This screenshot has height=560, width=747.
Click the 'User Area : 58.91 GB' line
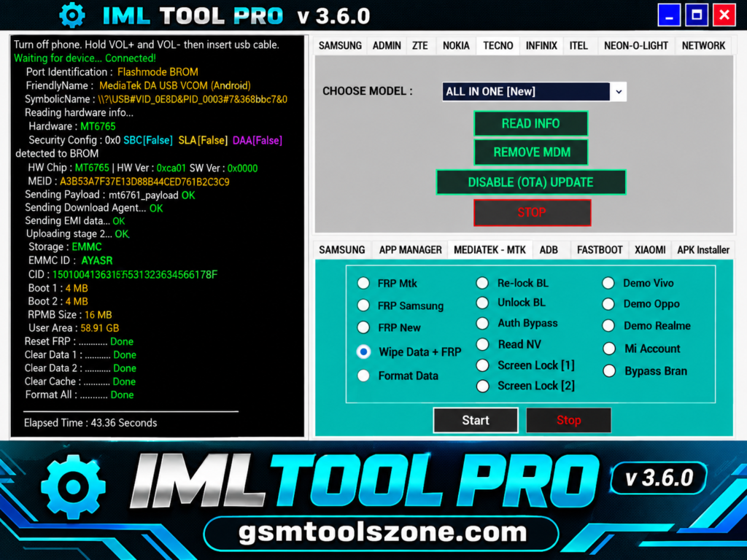[74, 328]
